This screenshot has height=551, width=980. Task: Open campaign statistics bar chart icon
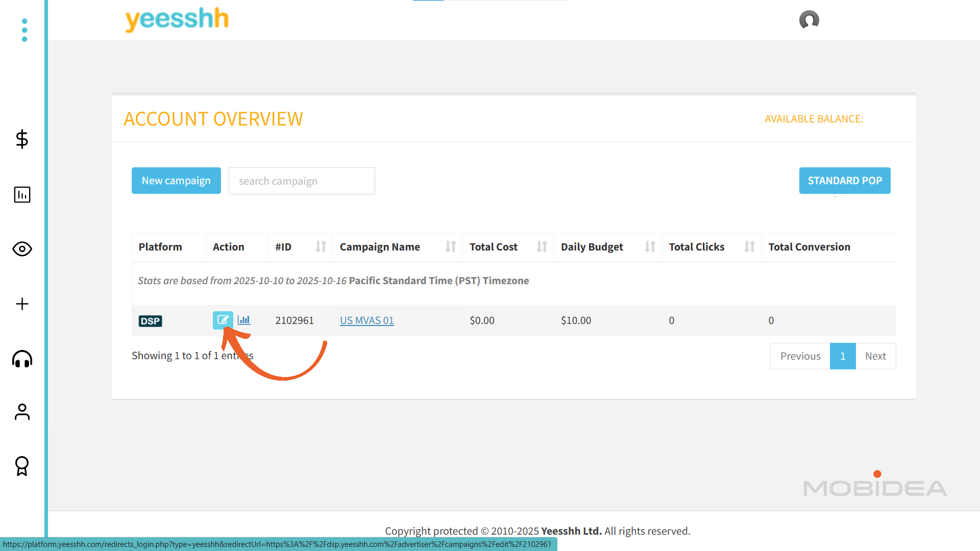(244, 320)
